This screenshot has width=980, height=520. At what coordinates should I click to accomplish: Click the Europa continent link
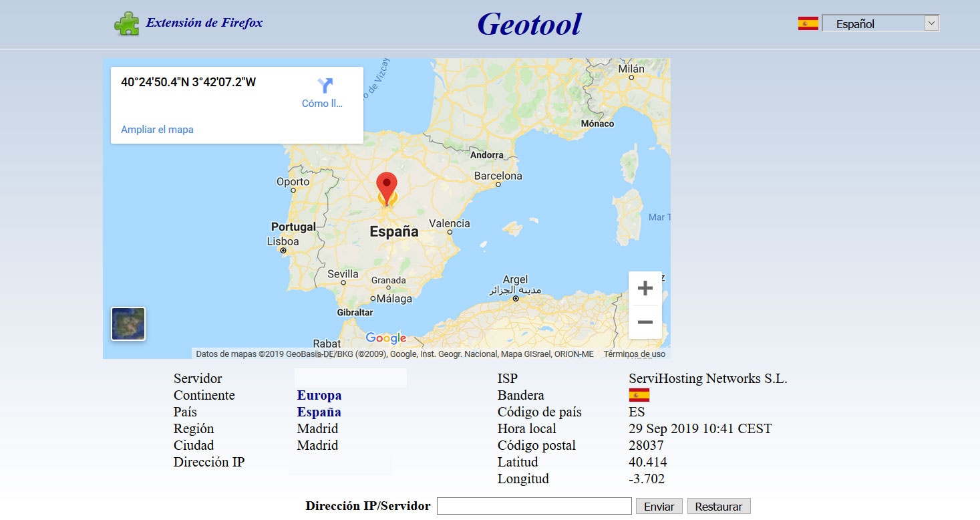tap(319, 396)
